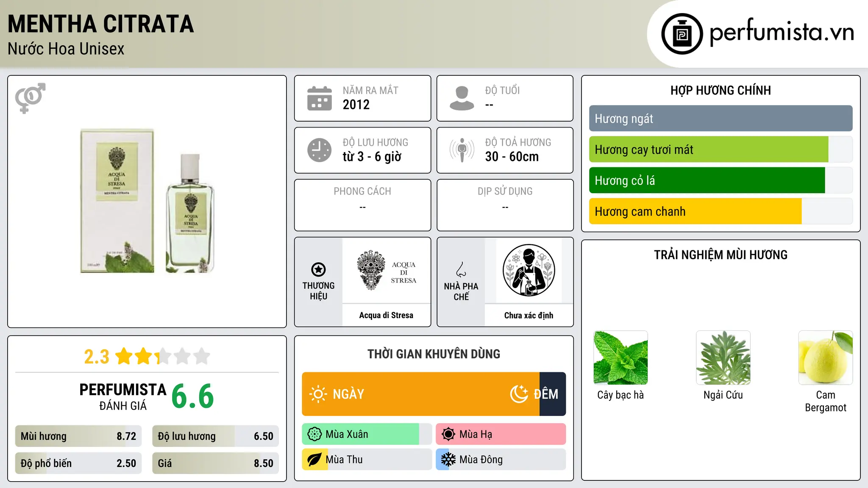Click the Mùa Xuân season bar
The width and height of the screenshot is (868, 488).
click(367, 434)
